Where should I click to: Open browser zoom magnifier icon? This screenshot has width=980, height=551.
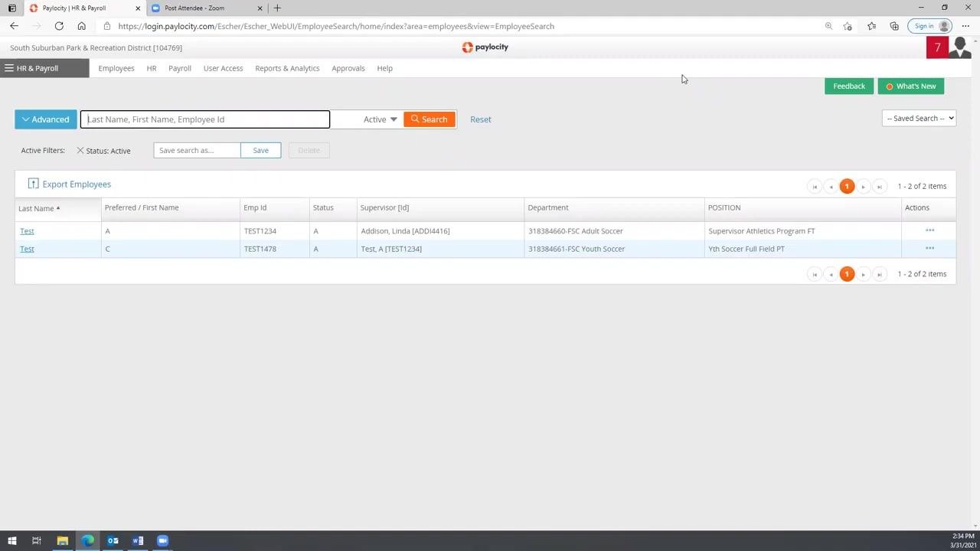[x=828, y=26]
